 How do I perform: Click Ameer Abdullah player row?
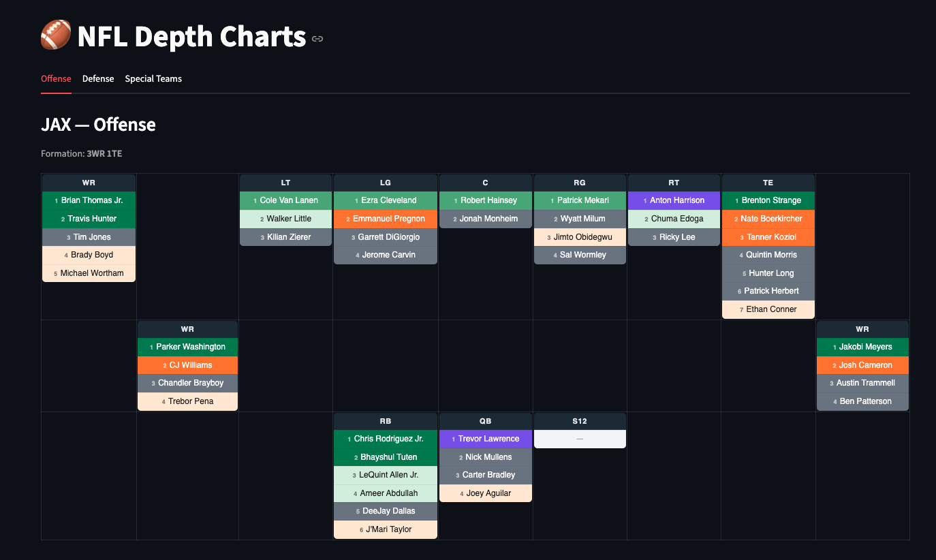386,493
